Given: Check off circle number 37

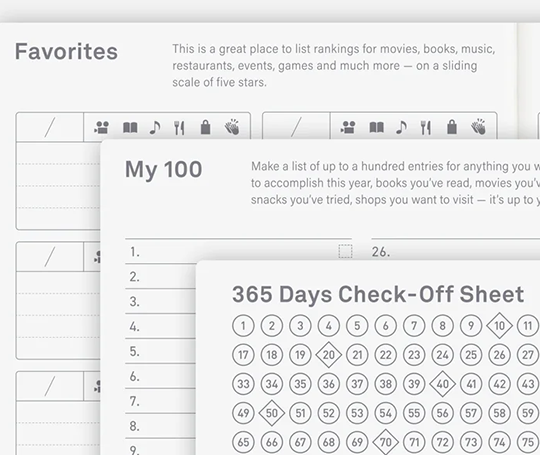Looking at the screenshot, I should (x=357, y=384).
